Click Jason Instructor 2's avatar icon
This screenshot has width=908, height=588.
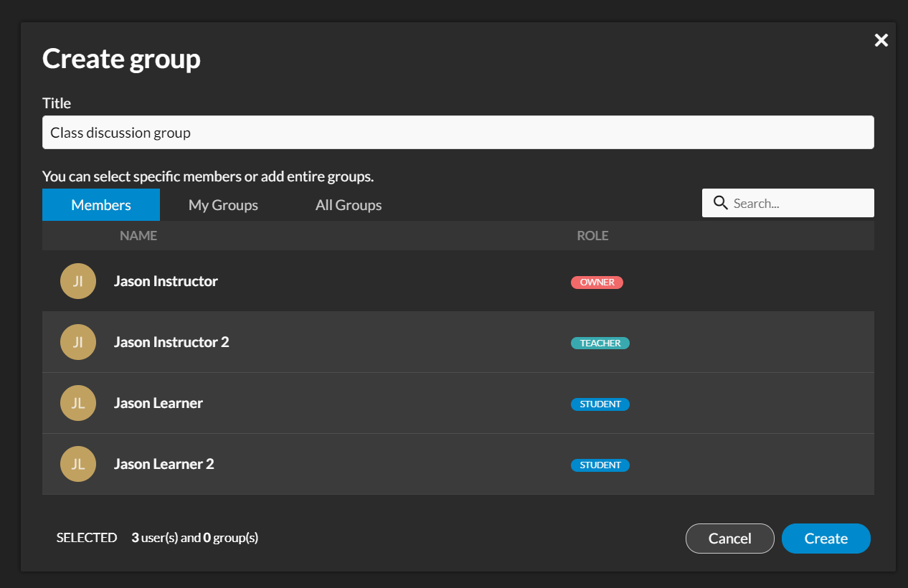click(x=77, y=341)
